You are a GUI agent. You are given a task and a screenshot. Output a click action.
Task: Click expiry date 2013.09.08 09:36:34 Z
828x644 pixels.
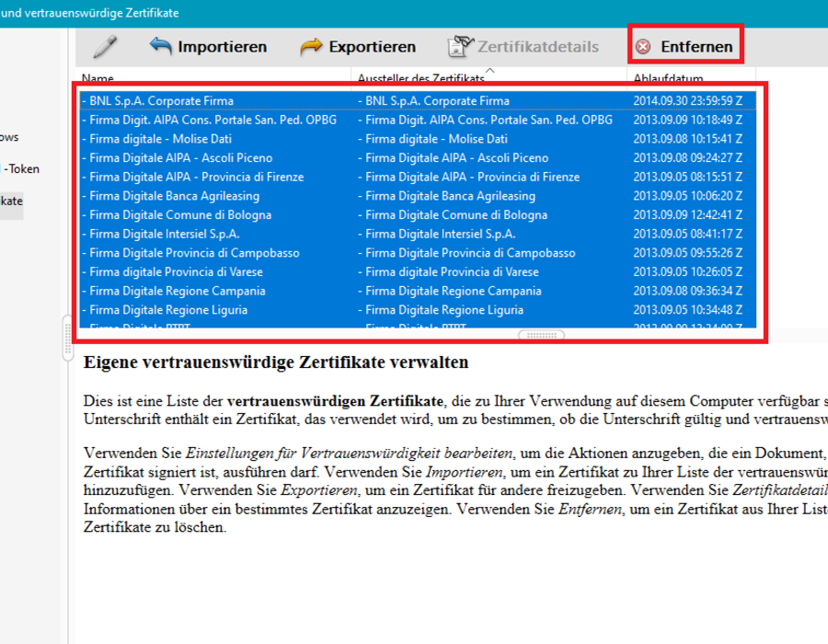point(688,291)
